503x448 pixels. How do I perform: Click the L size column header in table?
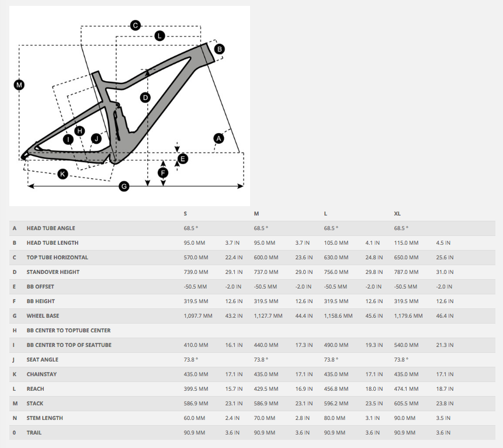tap(325, 214)
